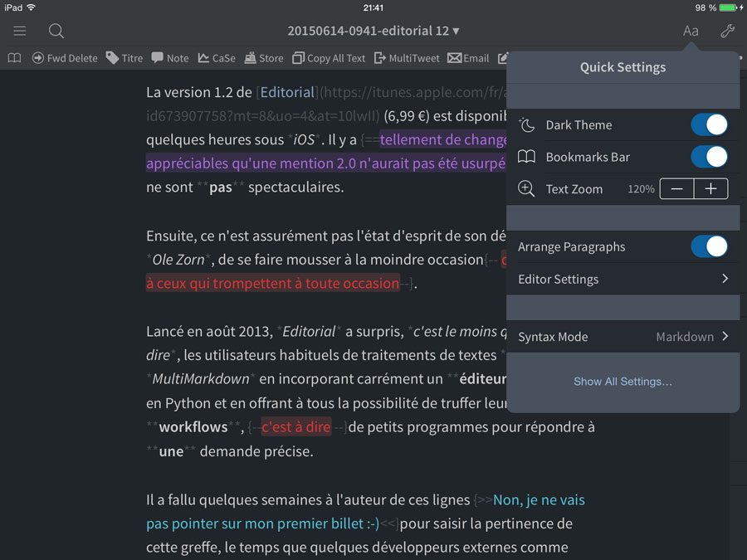The width and height of the screenshot is (747, 560).
Task: Increase text zoom with plus button
Action: pyautogui.click(x=710, y=189)
